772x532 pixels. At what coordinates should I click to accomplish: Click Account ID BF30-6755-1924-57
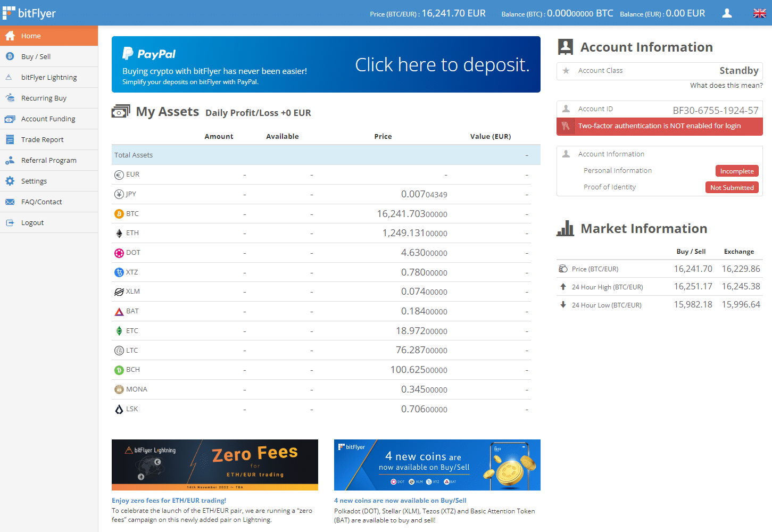click(716, 110)
